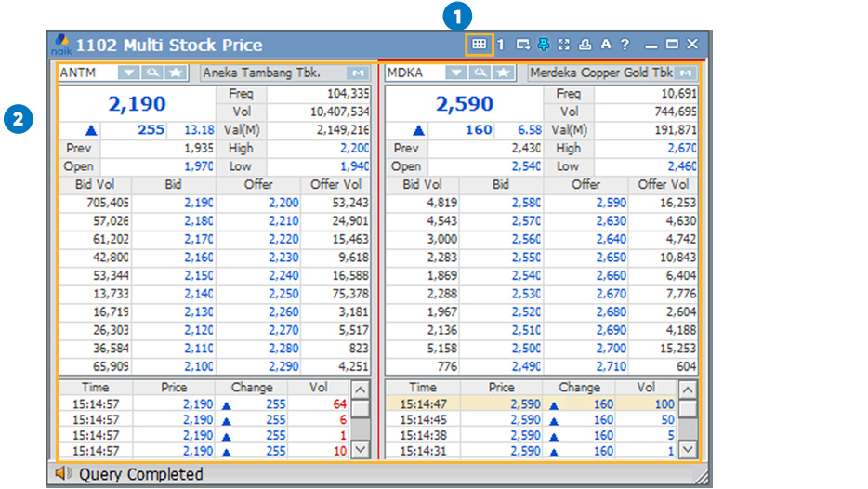Viewport: 868px width, 489px height.
Task: Click the pin window icon
Action: [544, 45]
